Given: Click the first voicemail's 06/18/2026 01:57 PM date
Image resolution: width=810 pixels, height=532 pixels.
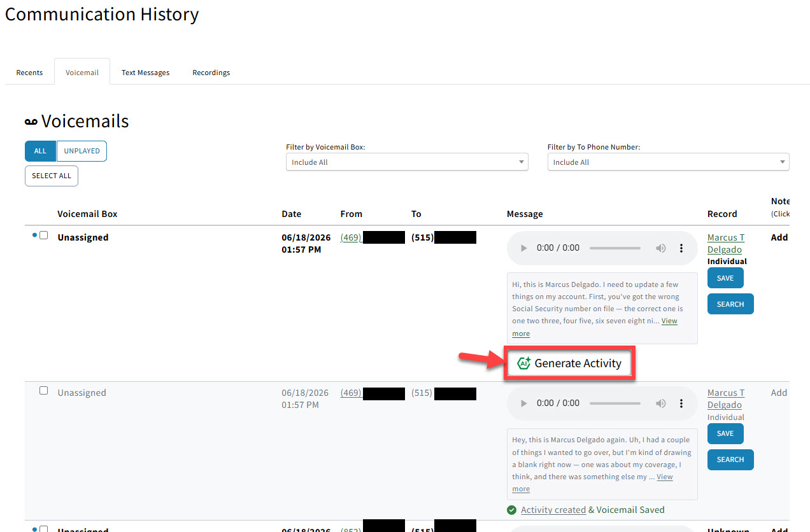Looking at the screenshot, I should pos(306,244).
